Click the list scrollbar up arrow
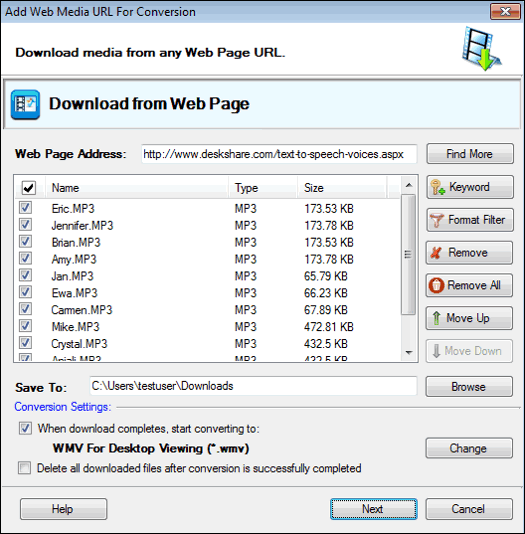The image size is (525, 534). point(409,185)
